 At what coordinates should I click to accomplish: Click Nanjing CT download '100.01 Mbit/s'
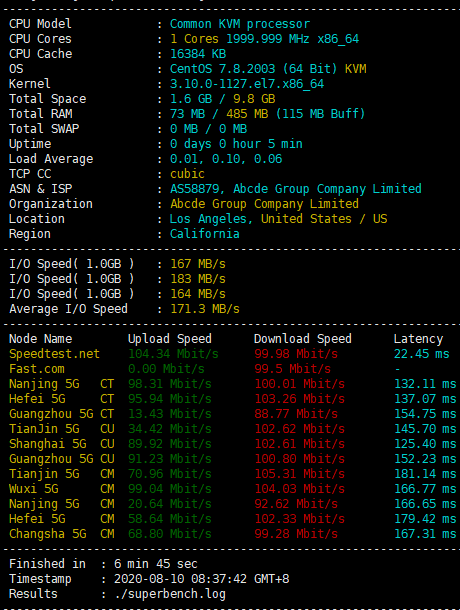[x=300, y=384]
